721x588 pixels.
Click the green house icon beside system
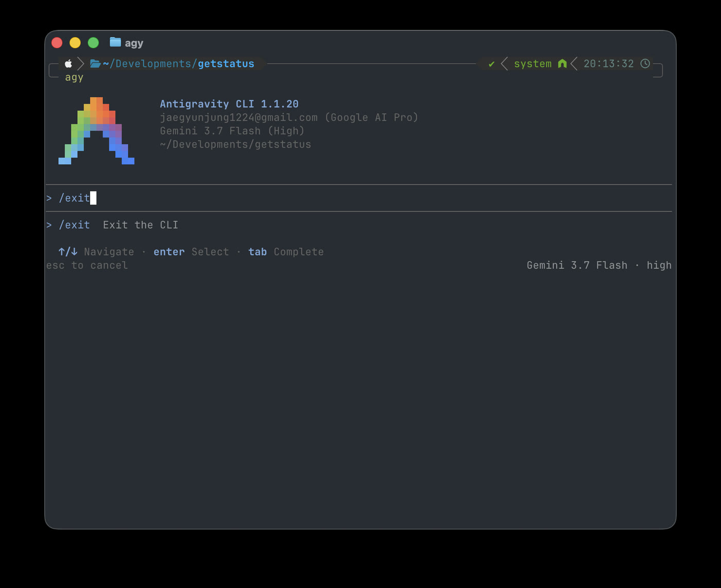pyautogui.click(x=562, y=63)
